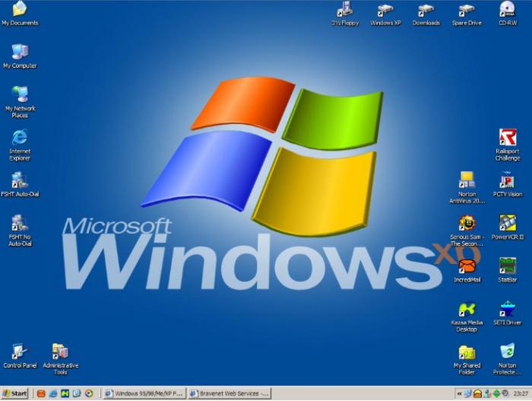Select the Spare Drive shortcut

click(467, 14)
